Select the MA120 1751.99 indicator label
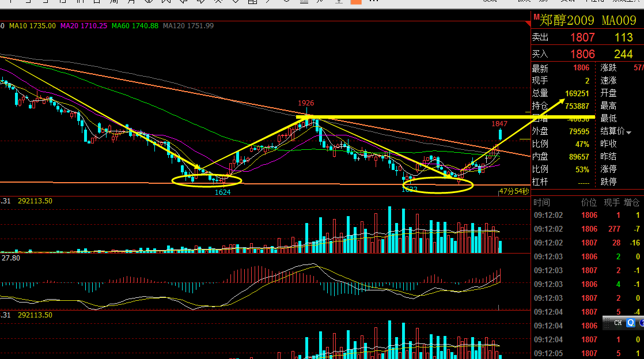The width and height of the screenshot is (644, 359). tap(188, 26)
